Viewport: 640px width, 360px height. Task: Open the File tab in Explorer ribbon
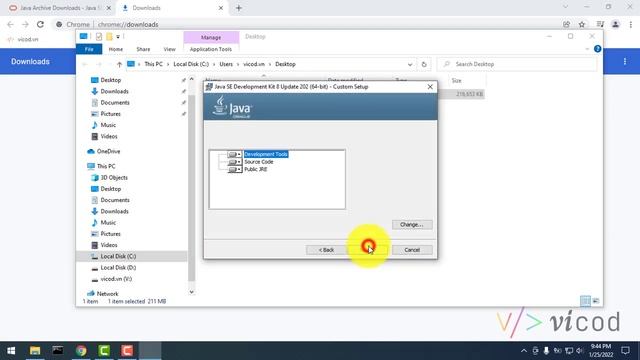pyautogui.click(x=89, y=49)
